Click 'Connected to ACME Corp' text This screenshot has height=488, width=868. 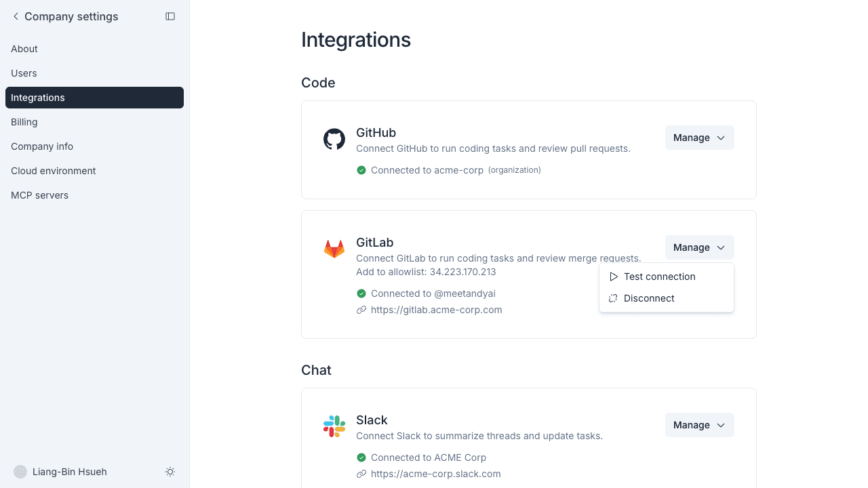click(x=429, y=457)
